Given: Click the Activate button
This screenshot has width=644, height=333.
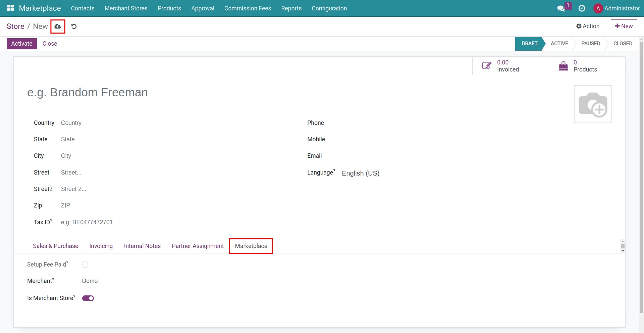Looking at the screenshot, I should (x=22, y=44).
